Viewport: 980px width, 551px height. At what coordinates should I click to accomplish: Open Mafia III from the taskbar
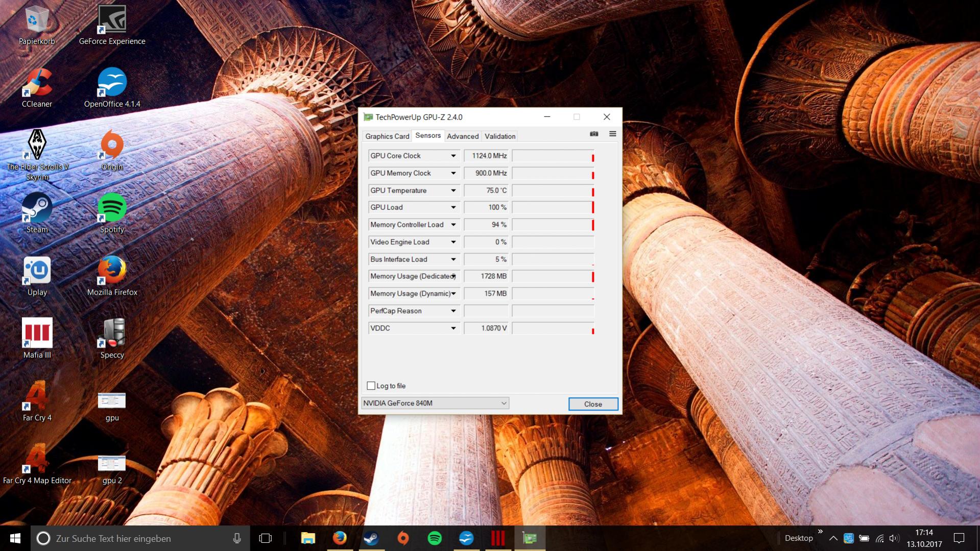[498, 538]
